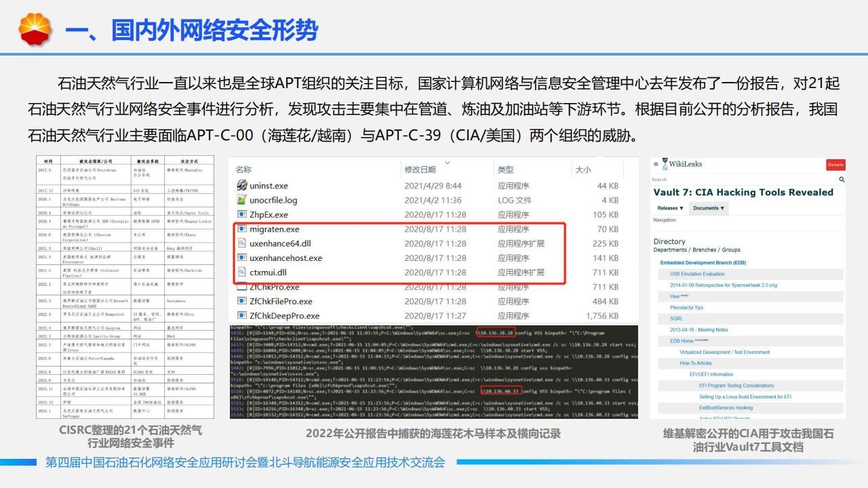Screen dimensions: 868x488
Task: Click the 1,756 KB size cell
Action: pyautogui.click(x=602, y=316)
